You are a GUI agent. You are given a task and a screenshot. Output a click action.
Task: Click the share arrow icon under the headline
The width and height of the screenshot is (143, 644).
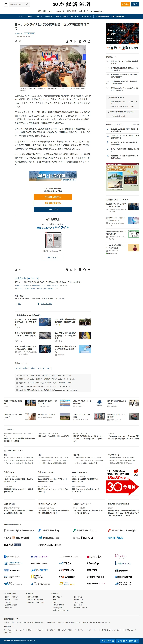pos(89,42)
